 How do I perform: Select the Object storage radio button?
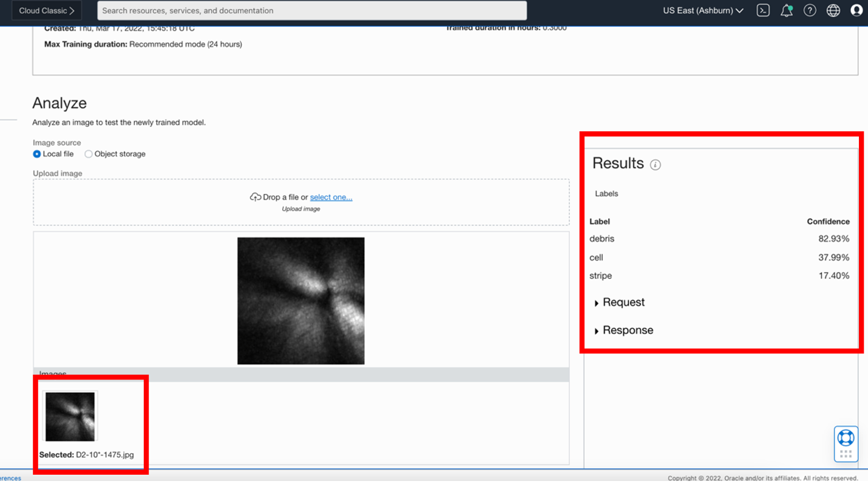coord(88,154)
